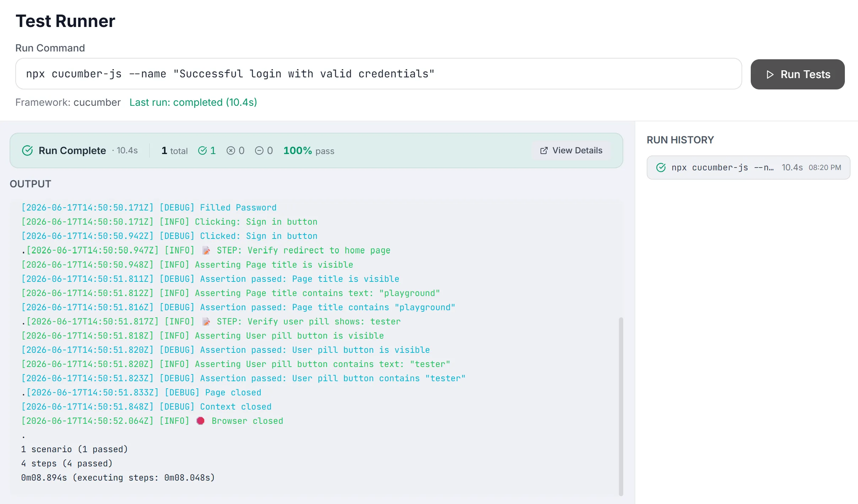858x504 pixels.
Task: Click log line "Page title contains "playground""
Action: 238,307
